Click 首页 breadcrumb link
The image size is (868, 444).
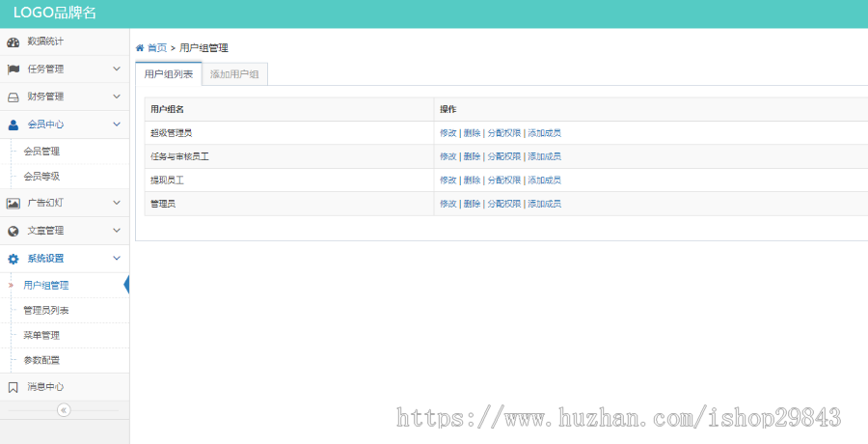point(157,48)
